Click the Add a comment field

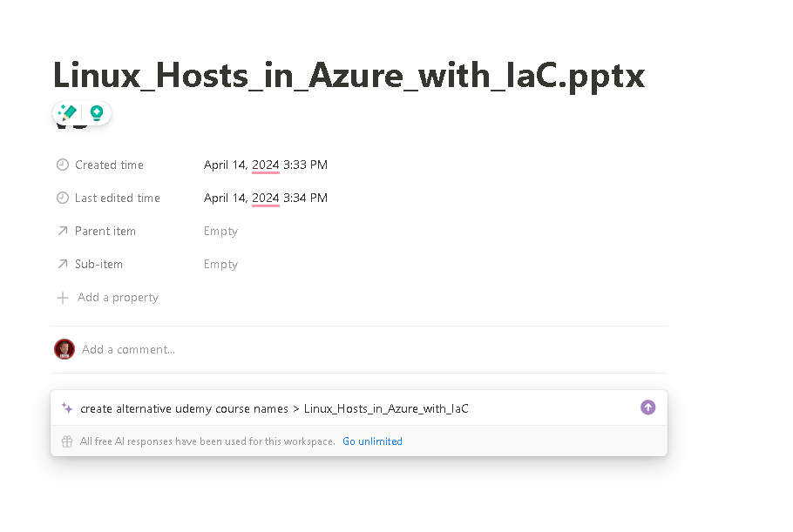coord(128,350)
